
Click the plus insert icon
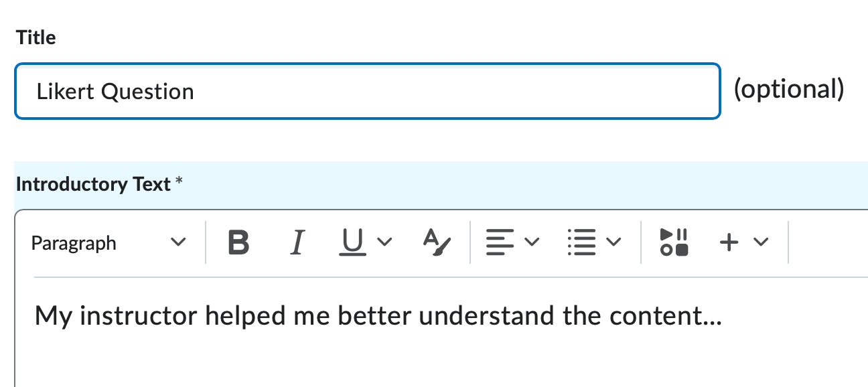coord(729,242)
